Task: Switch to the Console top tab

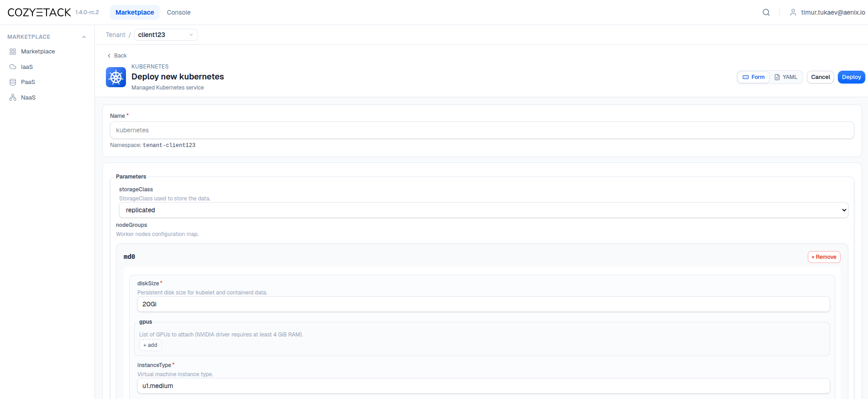Action: 178,12
